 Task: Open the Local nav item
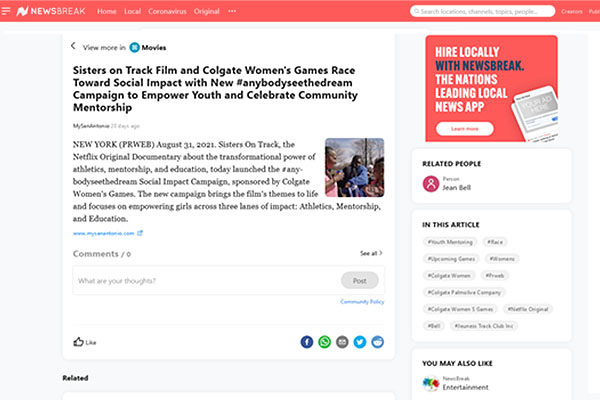132,11
